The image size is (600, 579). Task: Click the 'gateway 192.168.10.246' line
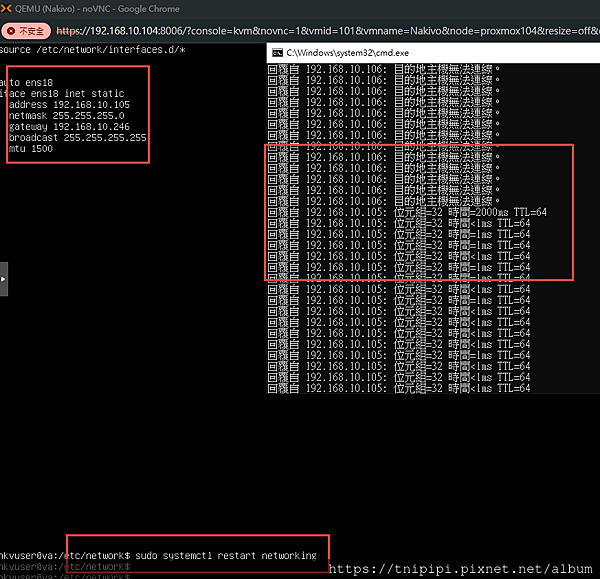[69, 127]
